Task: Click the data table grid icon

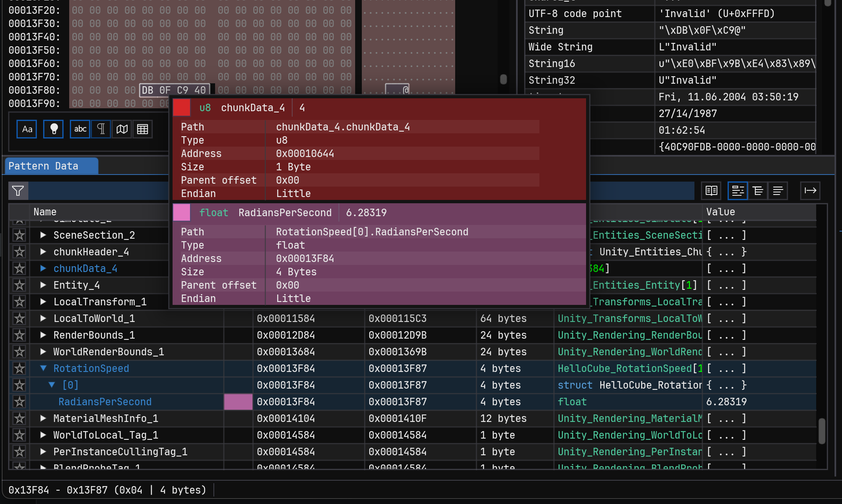Action: [x=142, y=129]
